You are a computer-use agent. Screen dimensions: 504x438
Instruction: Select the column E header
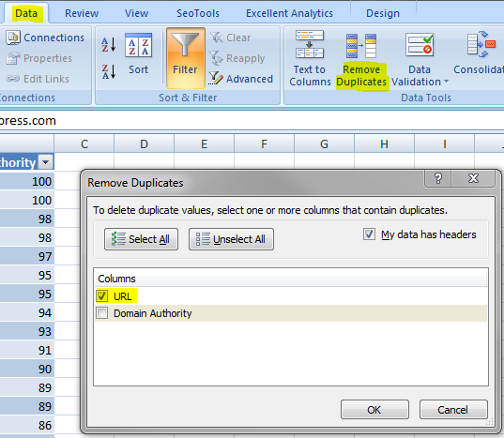coord(204,143)
